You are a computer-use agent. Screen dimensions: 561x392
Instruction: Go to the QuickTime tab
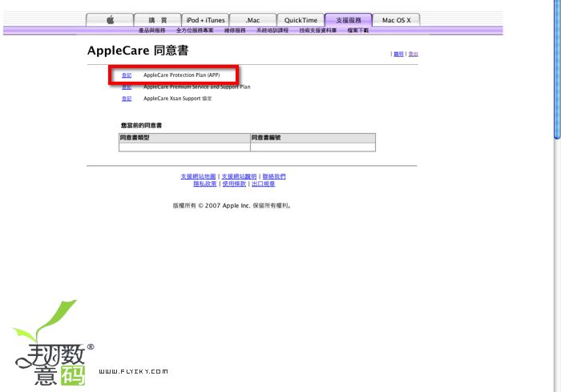(x=301, y=20)
